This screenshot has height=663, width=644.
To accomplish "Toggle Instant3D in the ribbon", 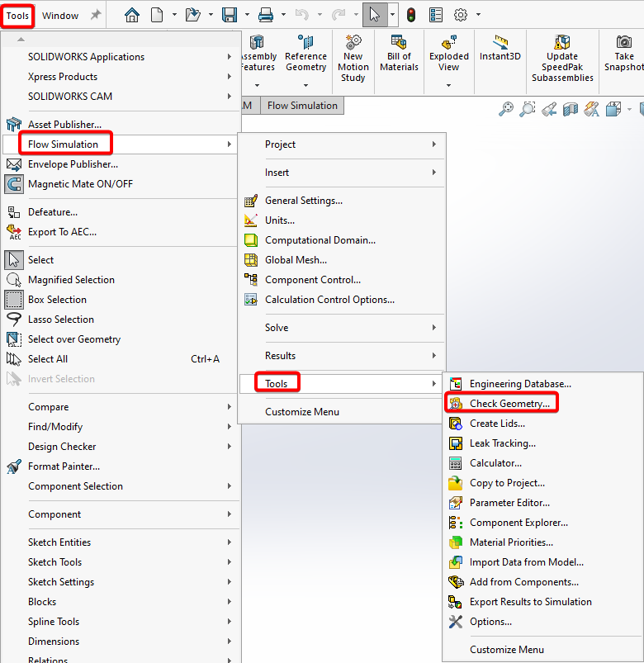I will (x=500, y=48).
